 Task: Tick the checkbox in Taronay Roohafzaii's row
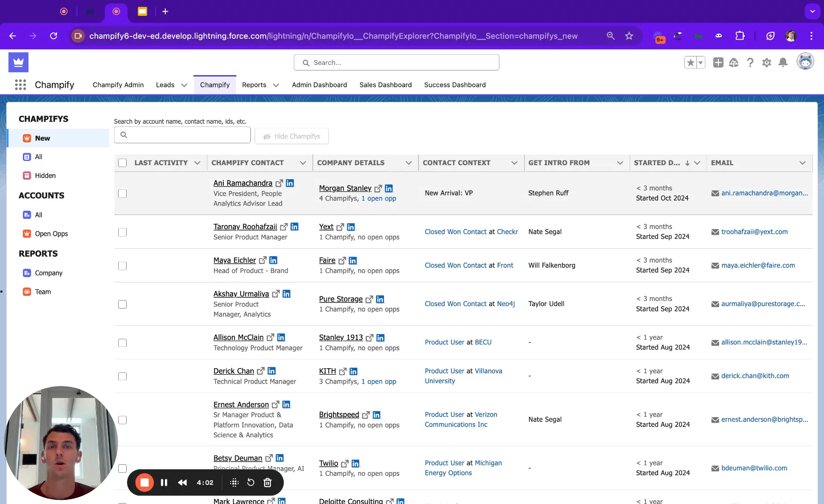click(x=122, y=232)
